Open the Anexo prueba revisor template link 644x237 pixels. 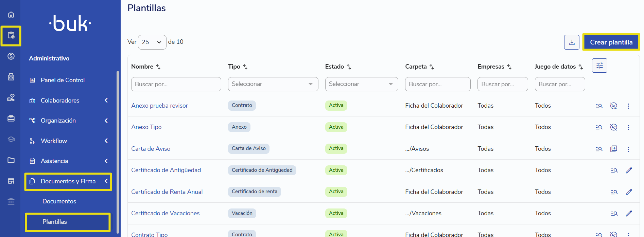click(x=159, y=106)
